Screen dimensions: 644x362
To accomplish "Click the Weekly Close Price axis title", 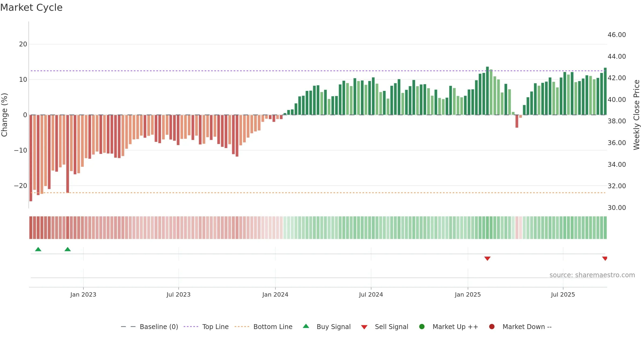I will tap(636, 115).
